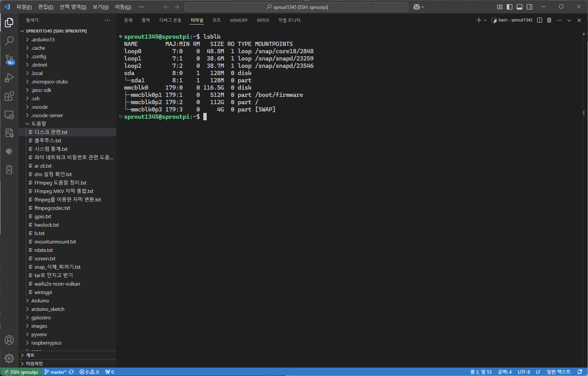Click errors and warnings count in status bar
588x376 pixels.
click(x=89, y=372)
